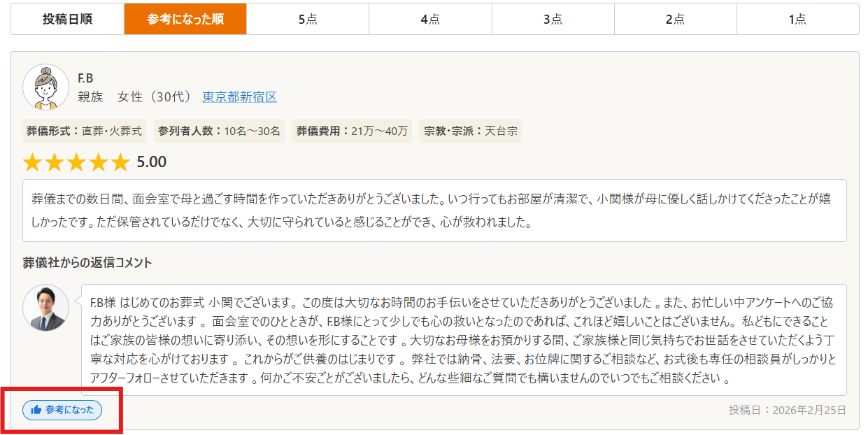Click the F.B reviewer avatar illustration

46,87
